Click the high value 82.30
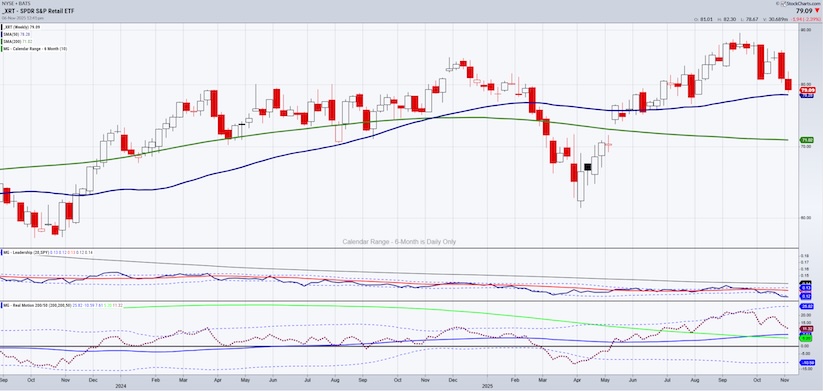This screenshot has height=391, width=823. [x=730, y=19]
